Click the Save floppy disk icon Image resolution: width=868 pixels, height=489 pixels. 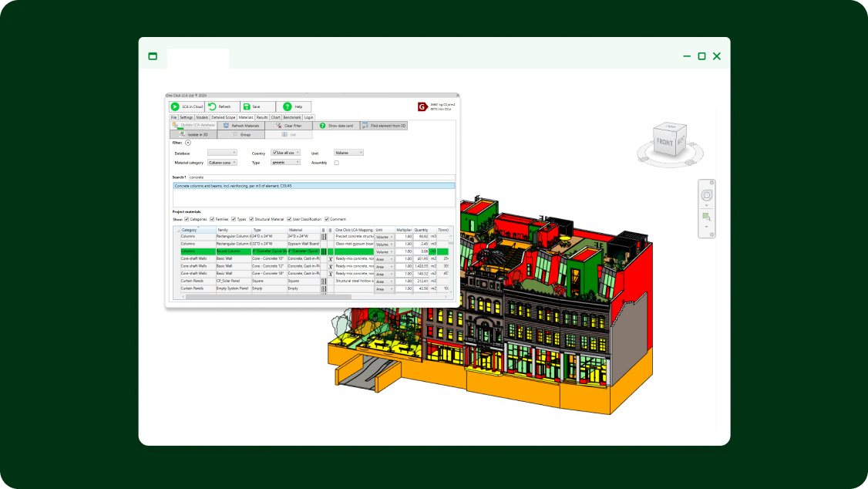[x=247, y=106]
